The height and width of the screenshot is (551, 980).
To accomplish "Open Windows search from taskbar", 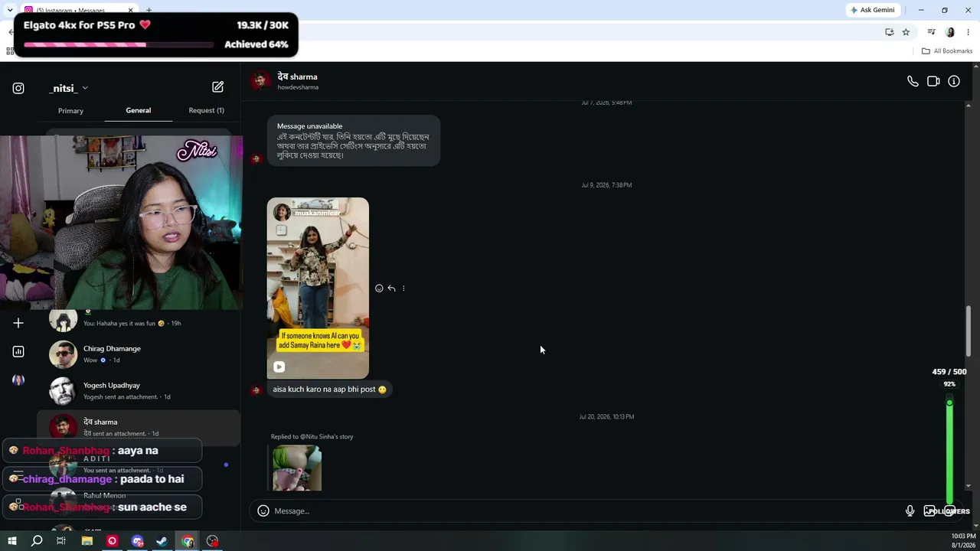I will tap(37, 541).
